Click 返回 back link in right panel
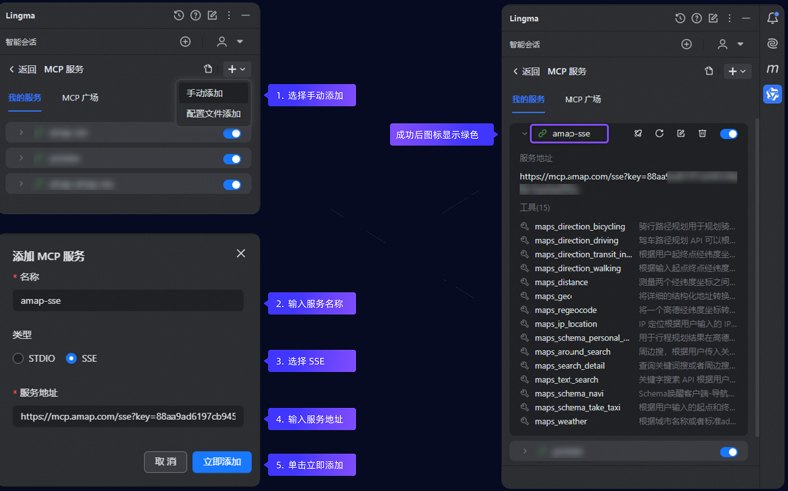 coord(526,71)
